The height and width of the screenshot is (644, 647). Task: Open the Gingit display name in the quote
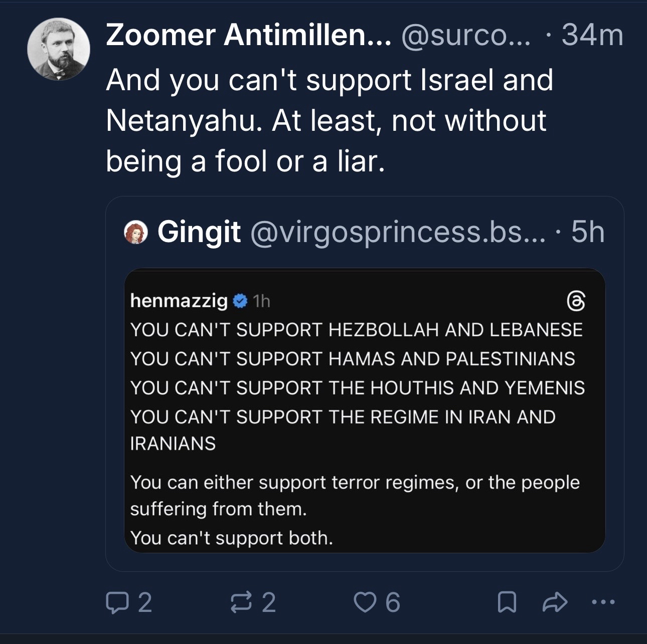click(x=199, y=232)
